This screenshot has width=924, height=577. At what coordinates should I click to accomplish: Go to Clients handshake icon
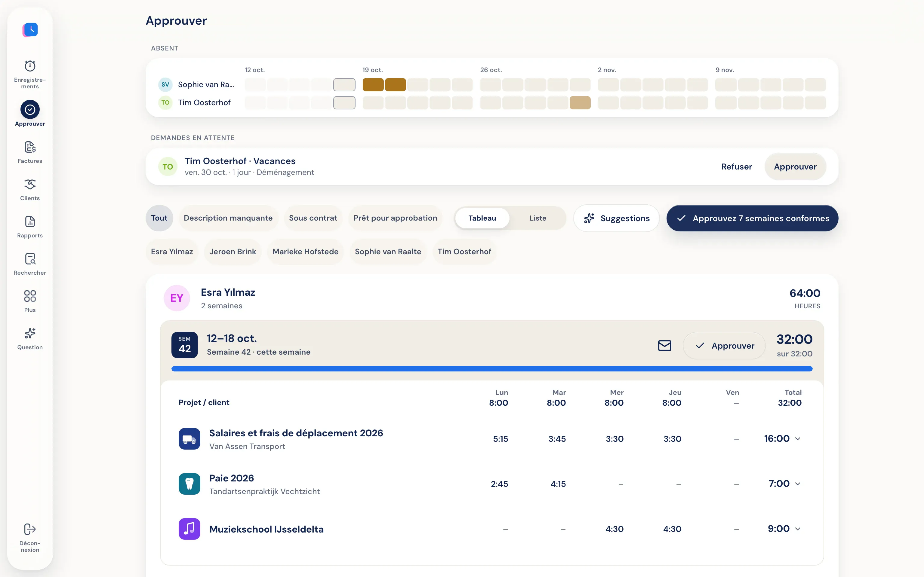tap(30, 184)
